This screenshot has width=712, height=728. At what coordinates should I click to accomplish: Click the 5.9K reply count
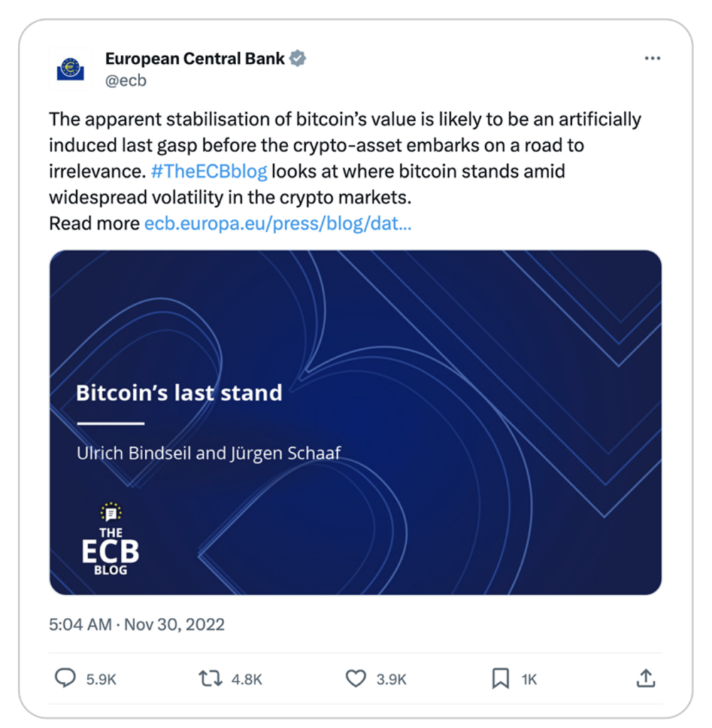pos(101,680)
